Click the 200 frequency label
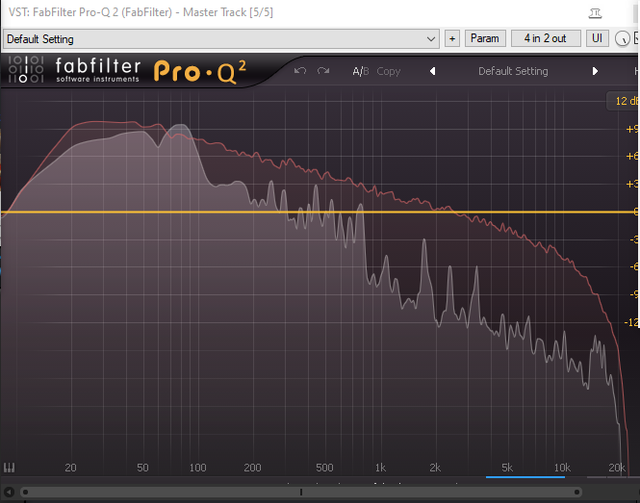 coord(252,467)
